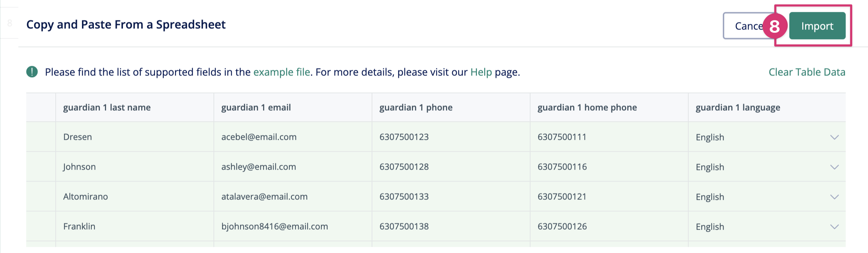
Task: Open the example file link
Action: pos(281,72)
